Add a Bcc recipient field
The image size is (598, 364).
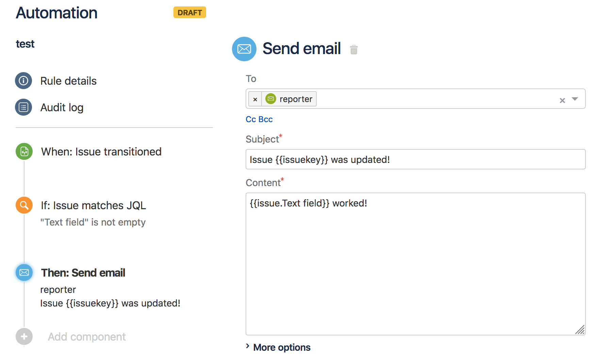266,119
